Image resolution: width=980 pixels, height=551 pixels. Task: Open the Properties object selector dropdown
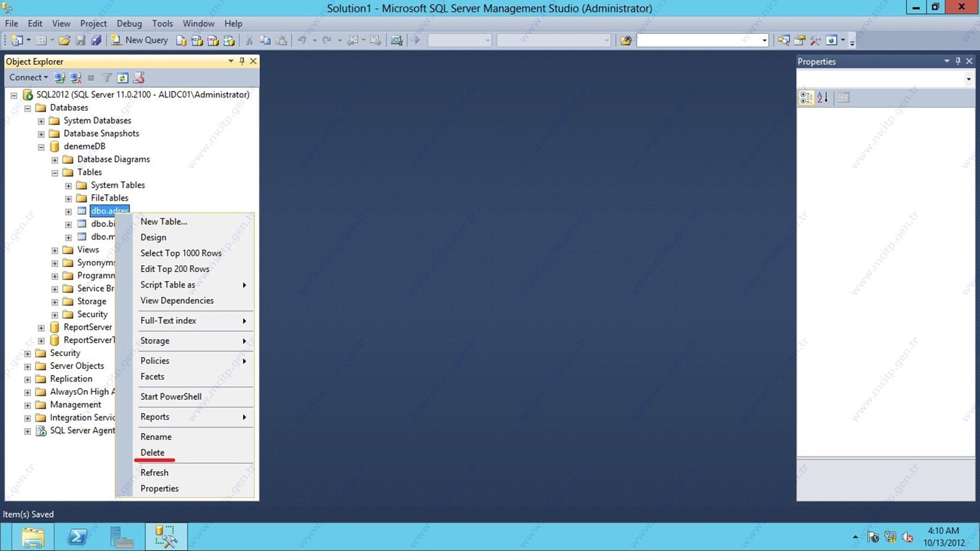tap(969, 79)
